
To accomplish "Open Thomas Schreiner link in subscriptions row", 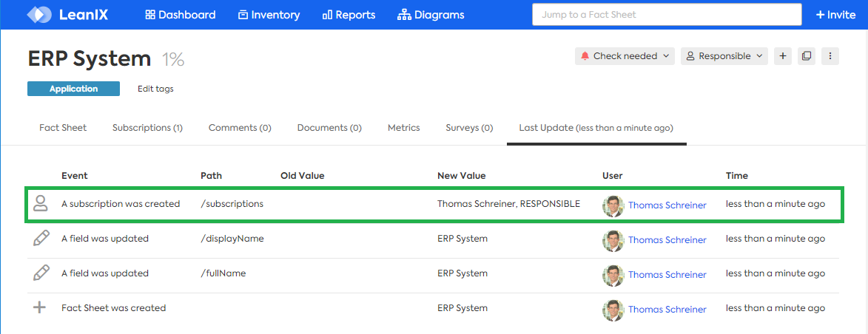I will (667, 205).
